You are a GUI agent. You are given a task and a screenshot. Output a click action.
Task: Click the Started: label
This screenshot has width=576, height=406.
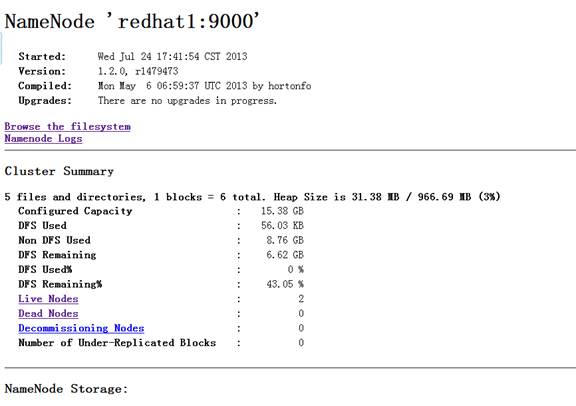click(x=42, y=57)
